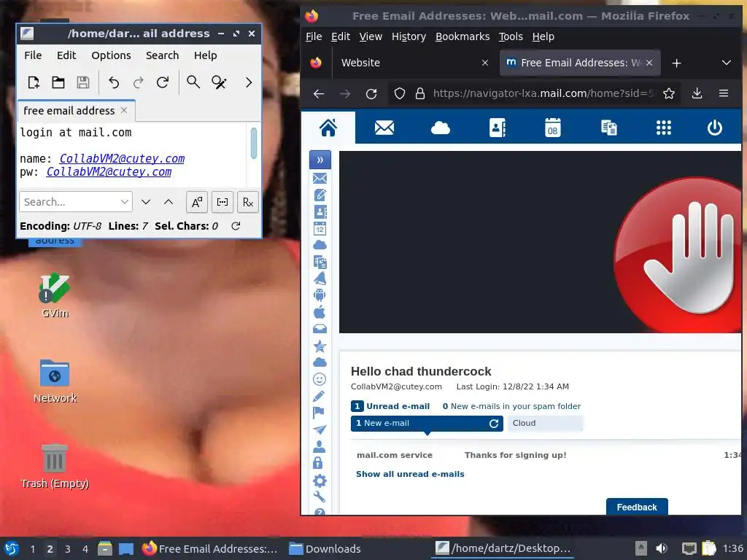
Task: Expand more toolbar items chevron
Action: [249, 82]
